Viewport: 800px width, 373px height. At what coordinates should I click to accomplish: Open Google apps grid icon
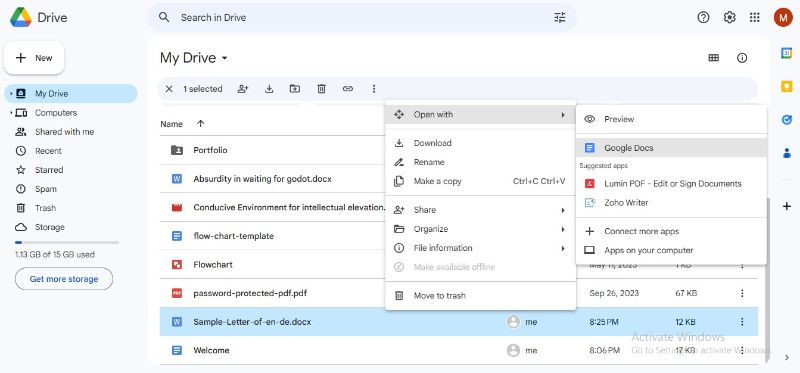[x=755, y=17]
